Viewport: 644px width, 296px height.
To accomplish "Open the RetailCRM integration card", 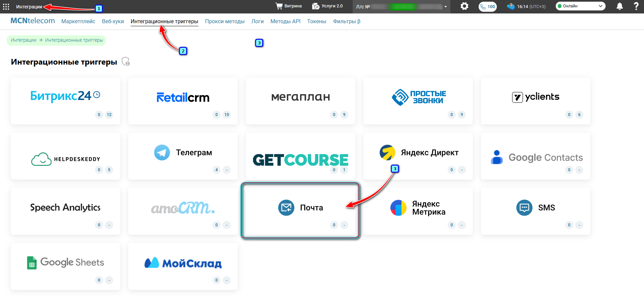I will pos(183,101).
